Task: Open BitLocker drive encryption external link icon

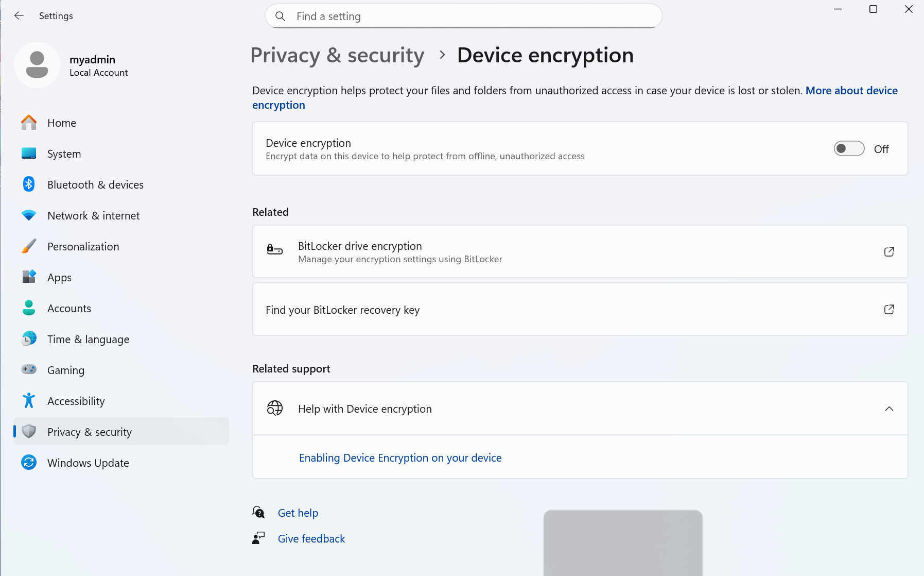Action: pyautogui.click(x=889, y=251)
